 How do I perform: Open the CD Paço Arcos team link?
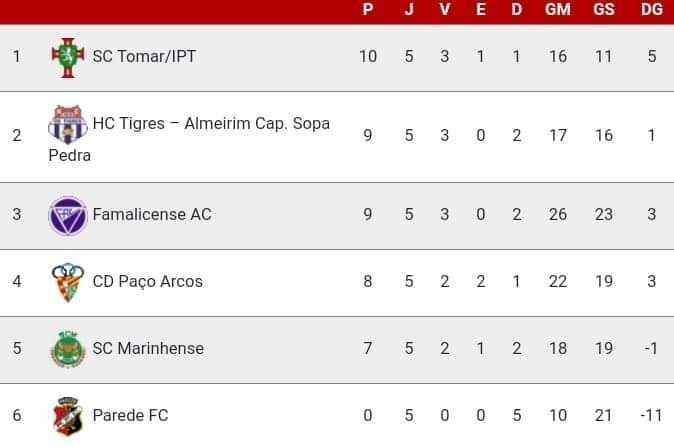point(147,282)
